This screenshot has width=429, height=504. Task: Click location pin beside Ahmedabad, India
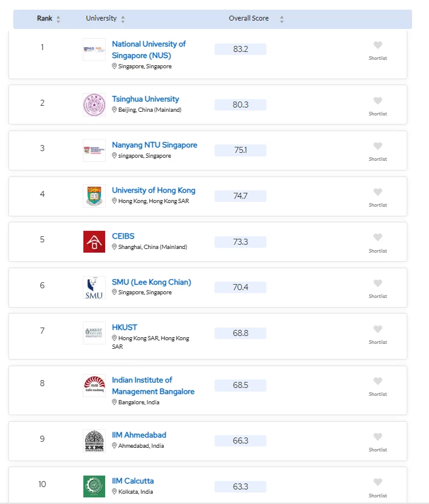pyautogui.click(x=114, y=445)
